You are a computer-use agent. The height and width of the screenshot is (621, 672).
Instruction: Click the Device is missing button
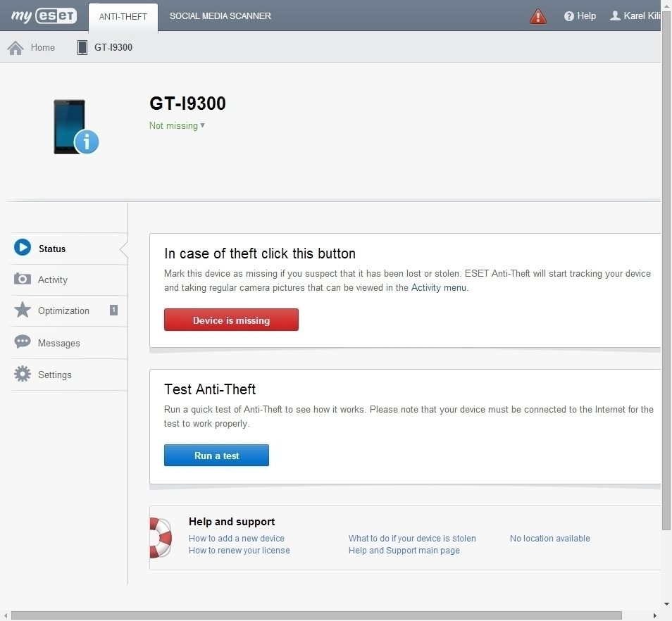[232, 320]
